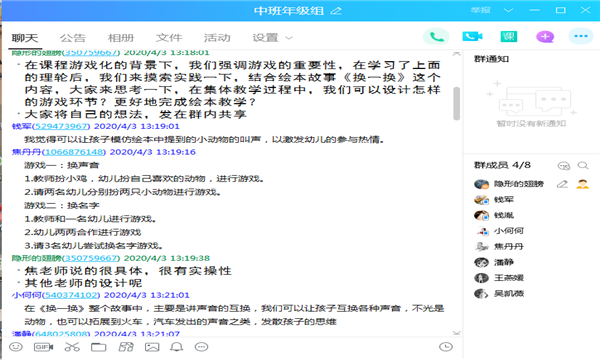Open the group class (课) feature
The height and width of the screenshot is (360, 600).
(509, 36)
